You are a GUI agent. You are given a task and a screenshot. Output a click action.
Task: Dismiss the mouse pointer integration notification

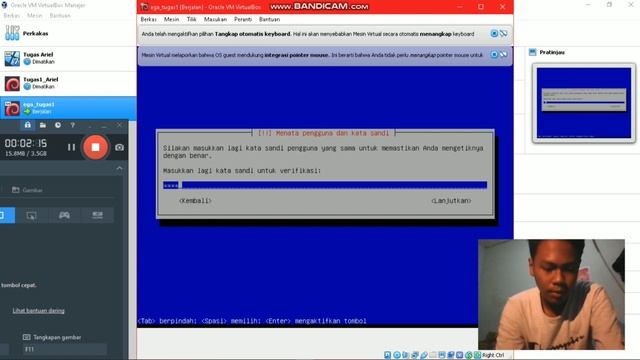click(x=494, y=54)
